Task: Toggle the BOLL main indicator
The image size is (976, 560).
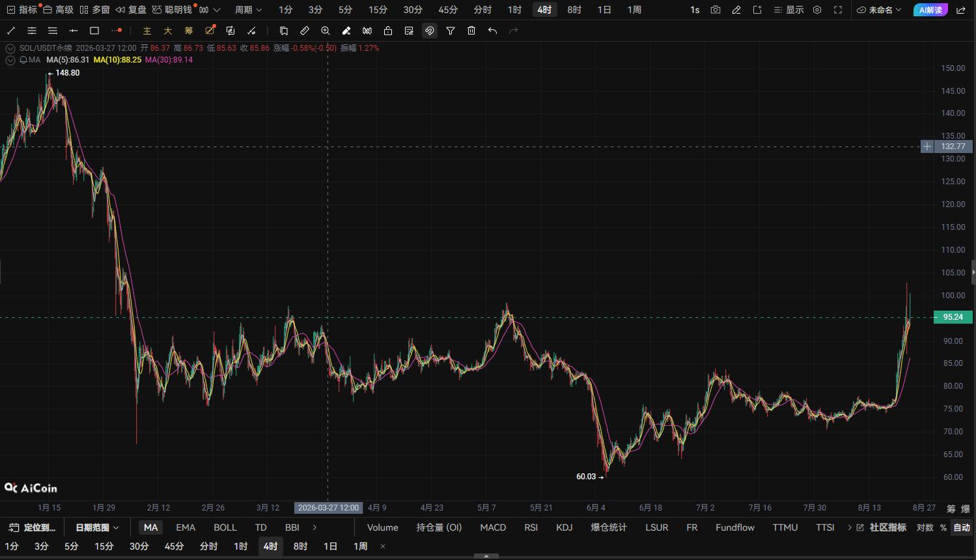Action: click(x=225, y=527)
